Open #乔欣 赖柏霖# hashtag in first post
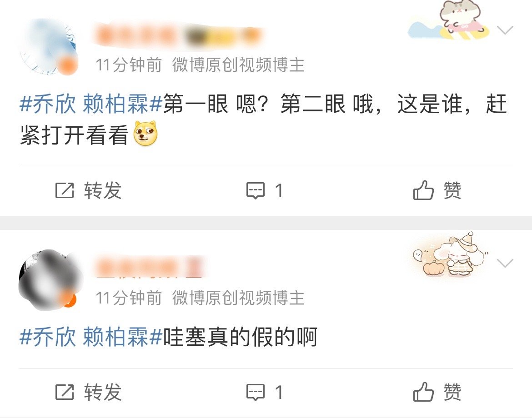Image resolution: width=532 pixels, height=418 pixels. click(91, 104)
